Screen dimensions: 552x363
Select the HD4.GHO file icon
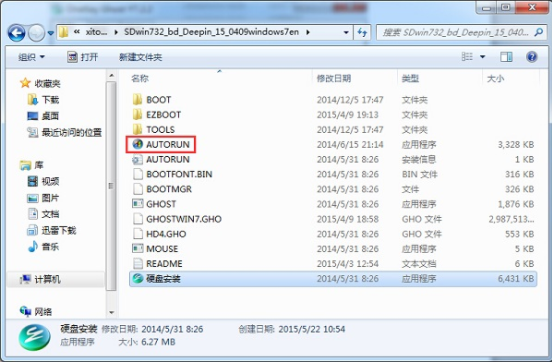click(x=138, y=234)
